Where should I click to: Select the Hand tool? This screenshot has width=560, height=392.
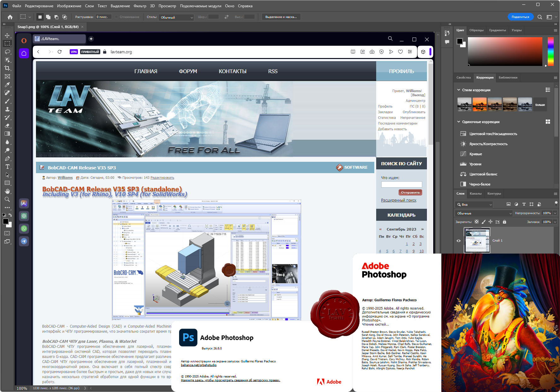click(7, 191)
